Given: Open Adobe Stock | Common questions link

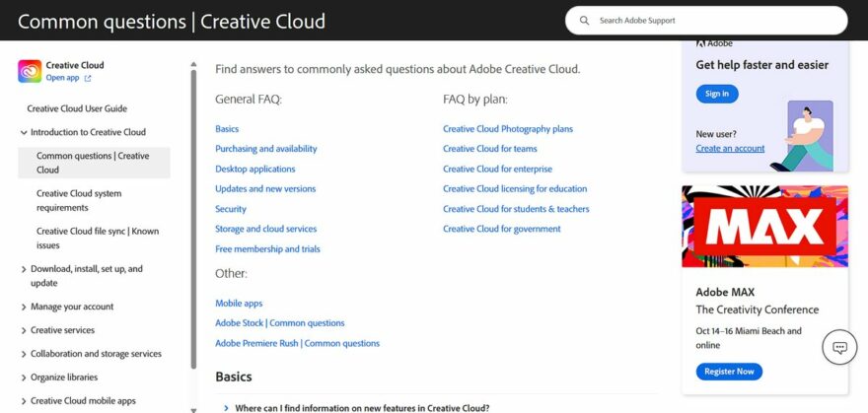Looking at the screenshot, I should [280, 323].
